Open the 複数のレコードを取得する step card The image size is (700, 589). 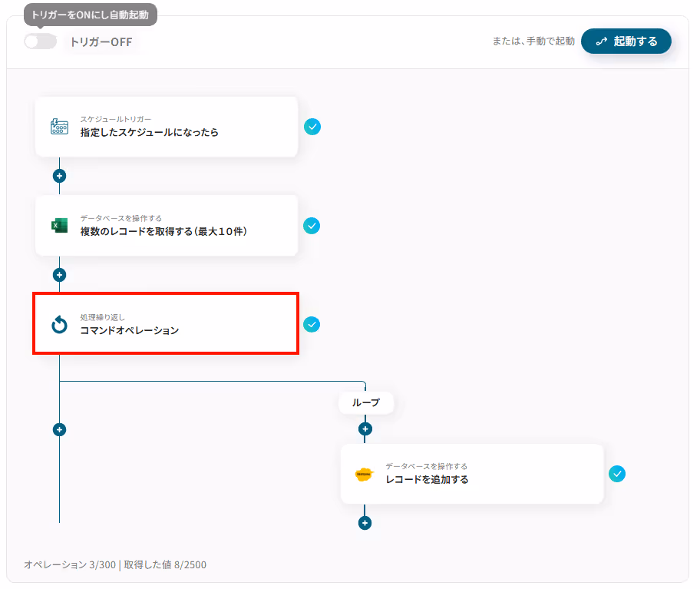click(167, 226)
